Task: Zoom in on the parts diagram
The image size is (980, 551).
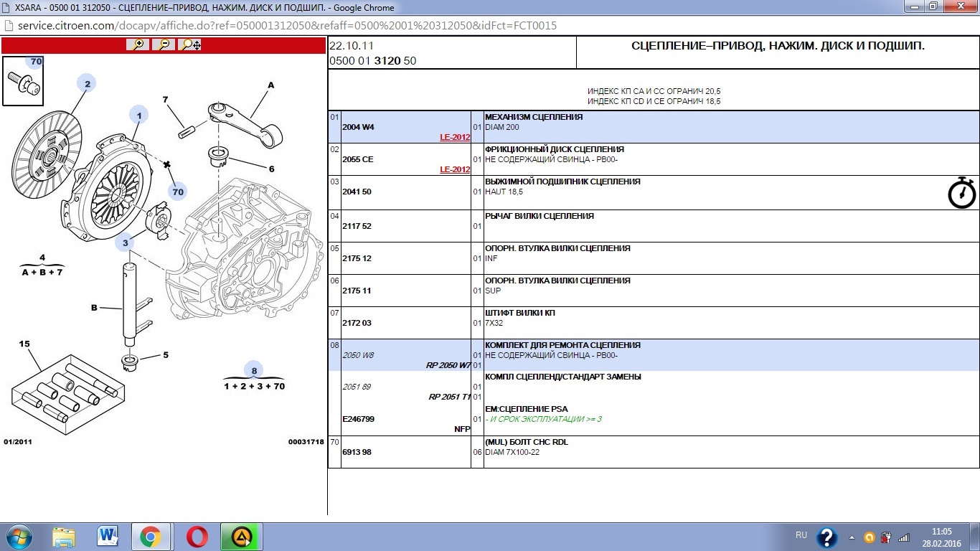Action: pyautogui.click(x=137, y=44)
